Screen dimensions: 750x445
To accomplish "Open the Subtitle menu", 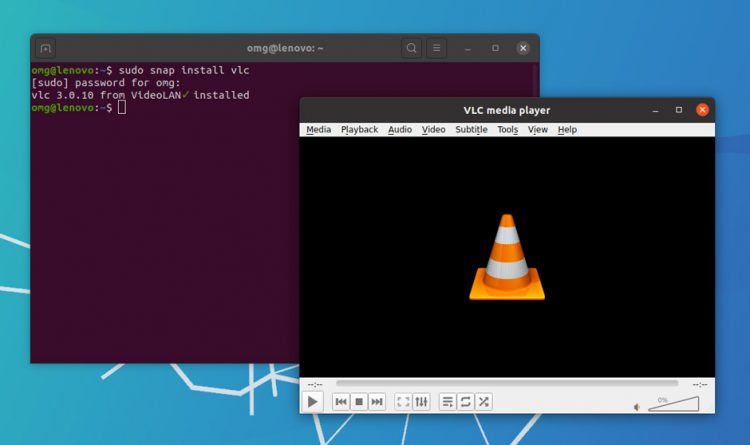I will (x=471, y=130).
